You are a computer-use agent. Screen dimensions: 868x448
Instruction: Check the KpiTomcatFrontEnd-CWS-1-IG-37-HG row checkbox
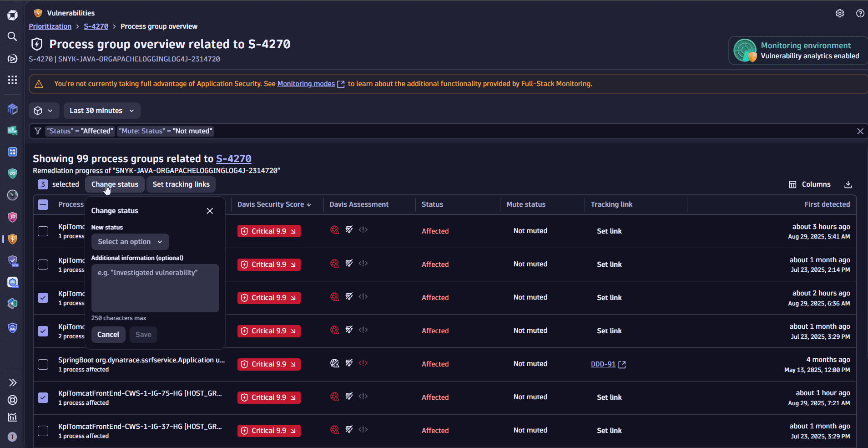(43, 431)
